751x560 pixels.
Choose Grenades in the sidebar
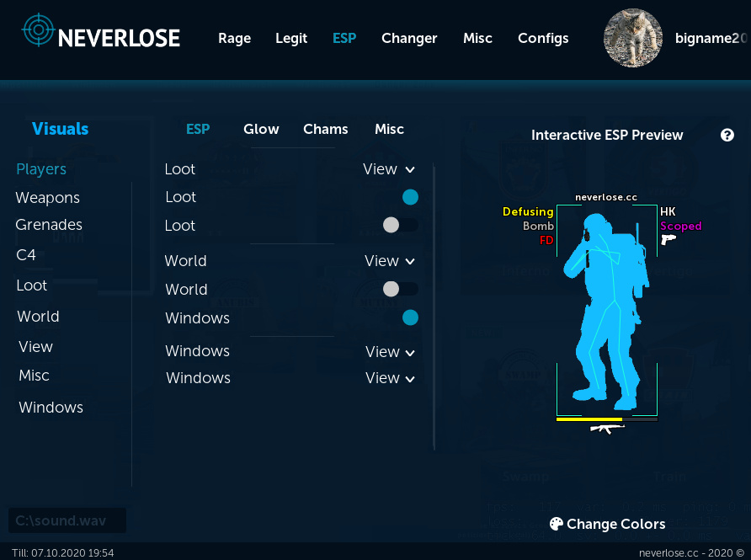(49, 225)
